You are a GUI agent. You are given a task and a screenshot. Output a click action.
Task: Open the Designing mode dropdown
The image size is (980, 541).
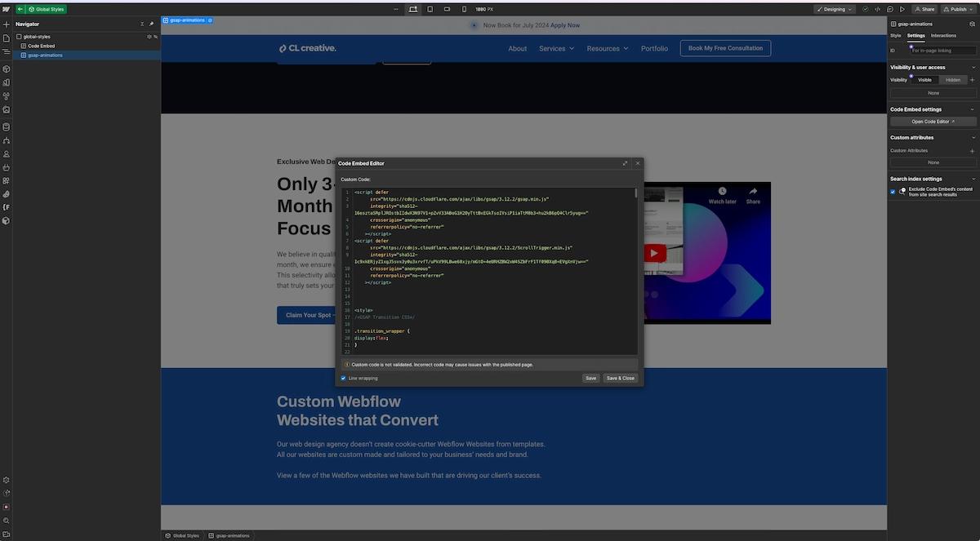[x=834, y=9]
